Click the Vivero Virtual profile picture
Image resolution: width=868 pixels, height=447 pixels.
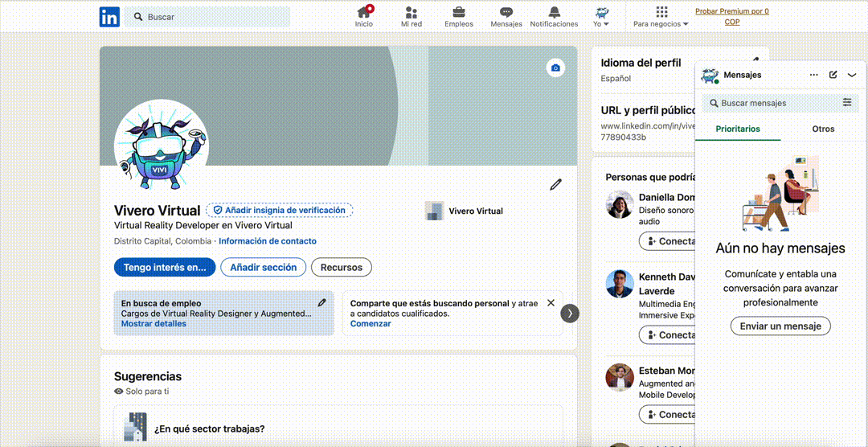[161, 146]
